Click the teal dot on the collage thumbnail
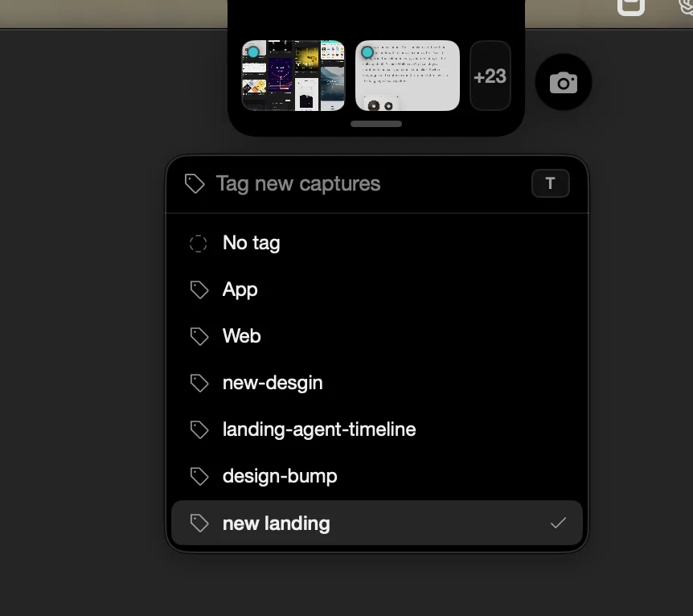This screenshot has height=616, width=693. 253,52
